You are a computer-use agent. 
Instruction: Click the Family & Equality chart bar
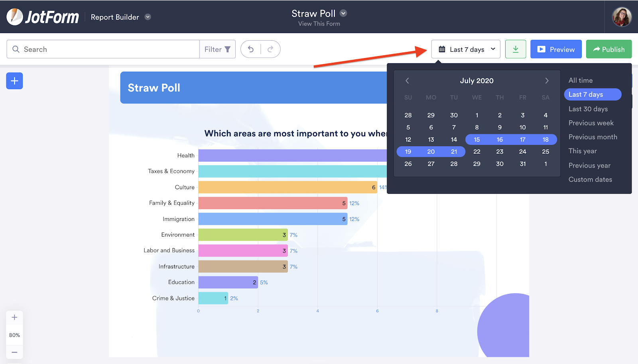pos(273,203)
